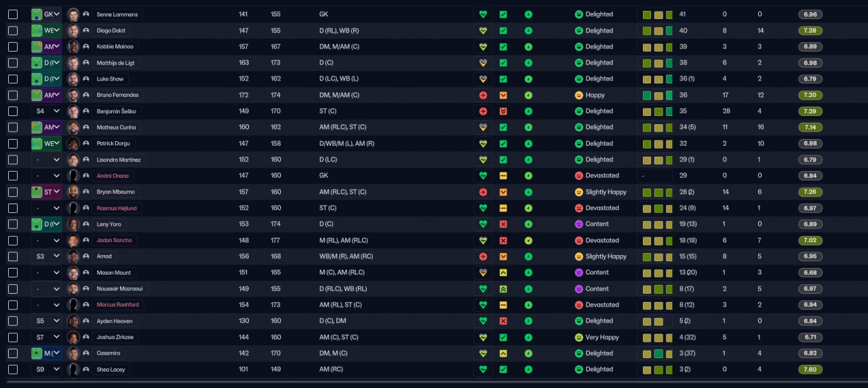Image resolution: width=868 pixels, height=388 pixels.
Task: Click the yellow minus sharpness icon for André Onana
Action: 502,176
